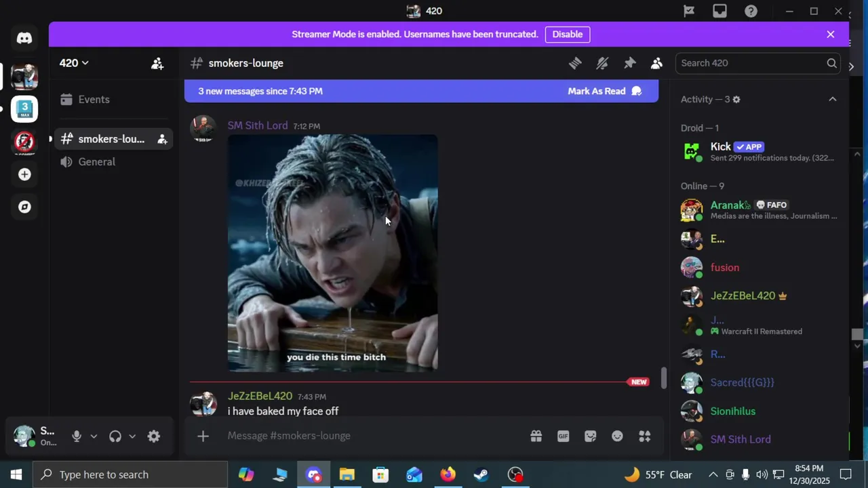868x488 pixels.
Task: Open Steam from taskbar
Action: pyautogui.click(x=481, y=474)
